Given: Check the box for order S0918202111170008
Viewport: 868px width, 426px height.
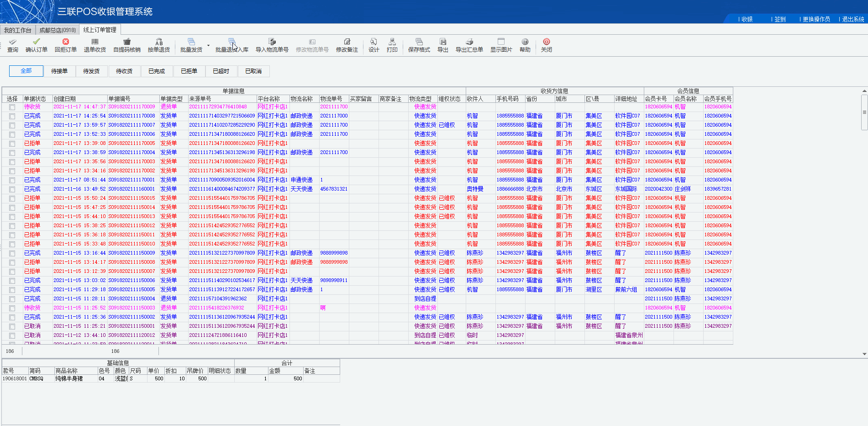Looking at the screenshot, I should (x=12, y=116).
